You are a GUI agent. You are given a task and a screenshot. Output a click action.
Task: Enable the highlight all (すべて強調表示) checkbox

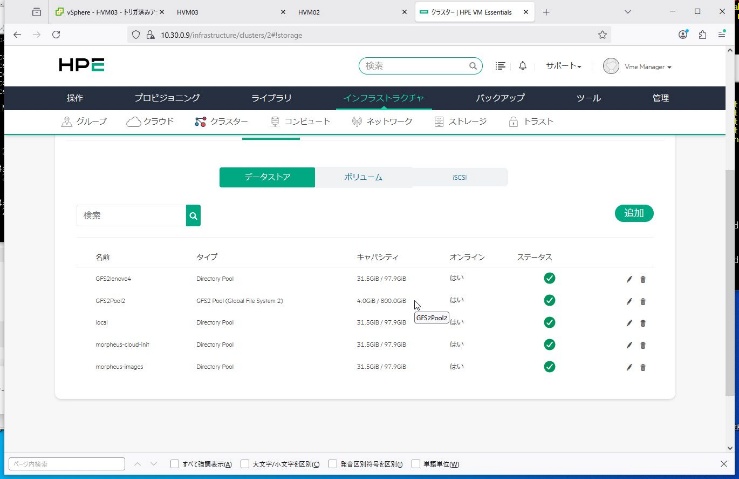click(176, 464)
